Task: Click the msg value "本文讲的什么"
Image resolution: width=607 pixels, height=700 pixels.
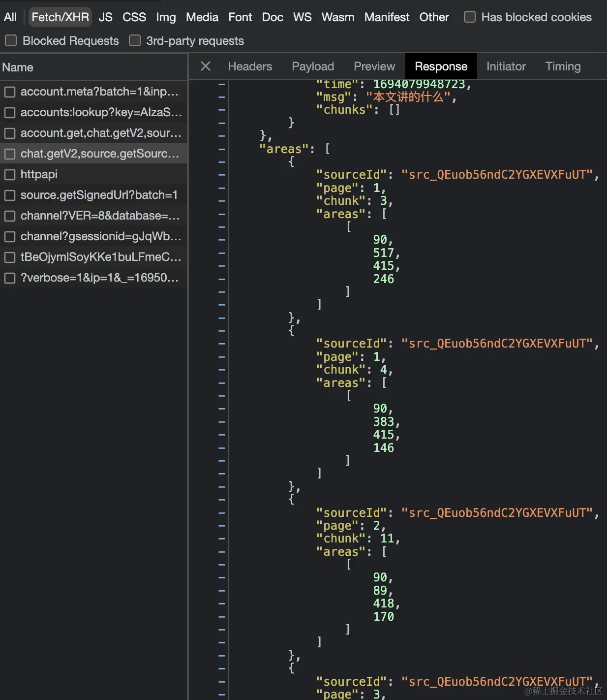Action: tap(408, 97)
